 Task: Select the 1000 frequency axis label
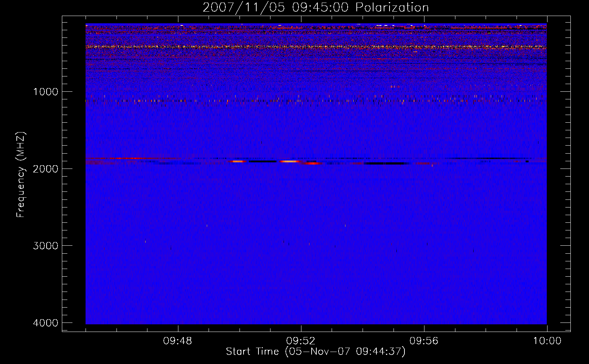point(46,92)
